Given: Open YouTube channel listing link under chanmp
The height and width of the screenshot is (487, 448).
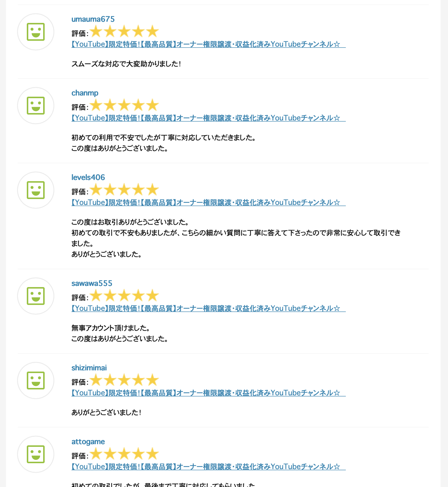Looking at the screenshot, I should point(208,118).
